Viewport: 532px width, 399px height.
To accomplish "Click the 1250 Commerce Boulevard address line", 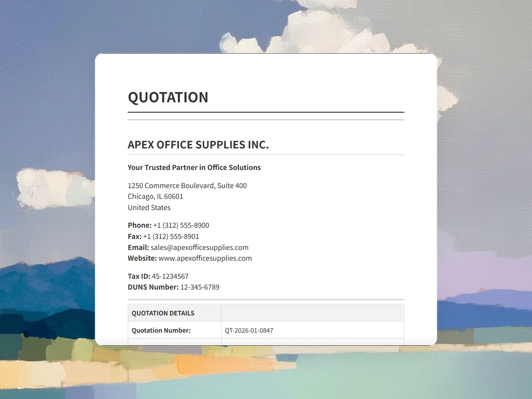I will coord(187,186).
